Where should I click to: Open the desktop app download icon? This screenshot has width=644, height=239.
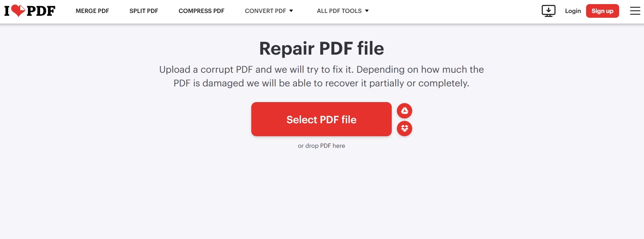click(x=548, y=11)
